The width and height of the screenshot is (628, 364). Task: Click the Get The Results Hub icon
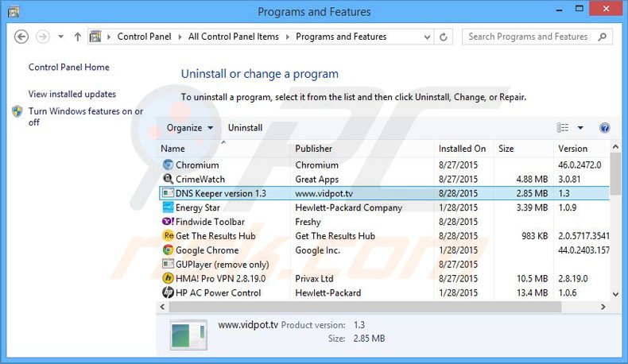[168, 236]
